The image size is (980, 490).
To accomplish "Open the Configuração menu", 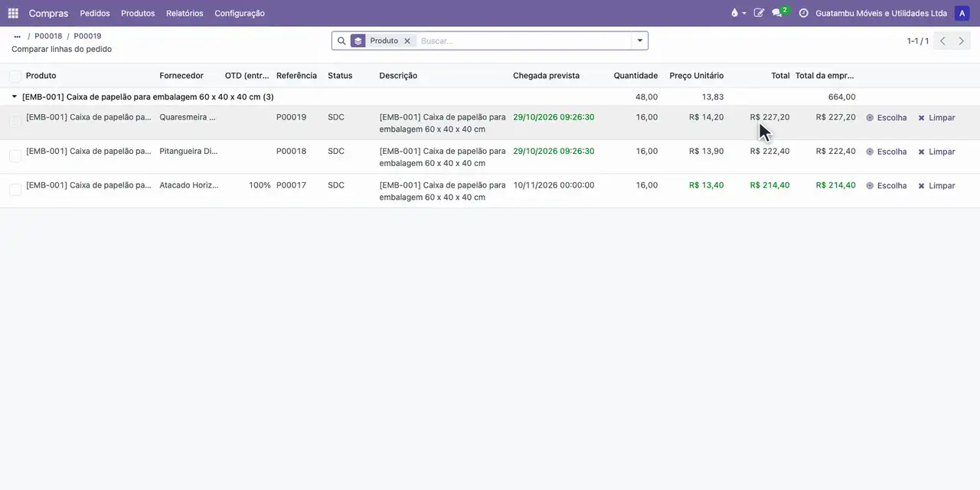I will [x=240, y=13].
